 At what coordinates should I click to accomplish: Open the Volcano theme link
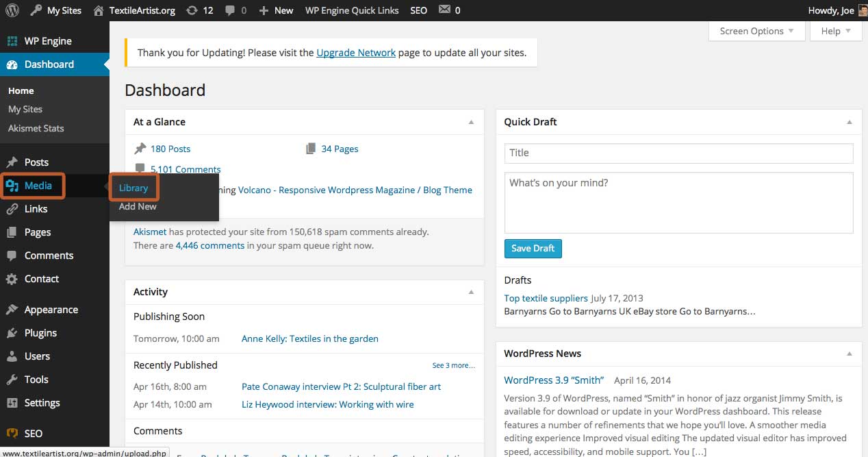coord(355,190)
